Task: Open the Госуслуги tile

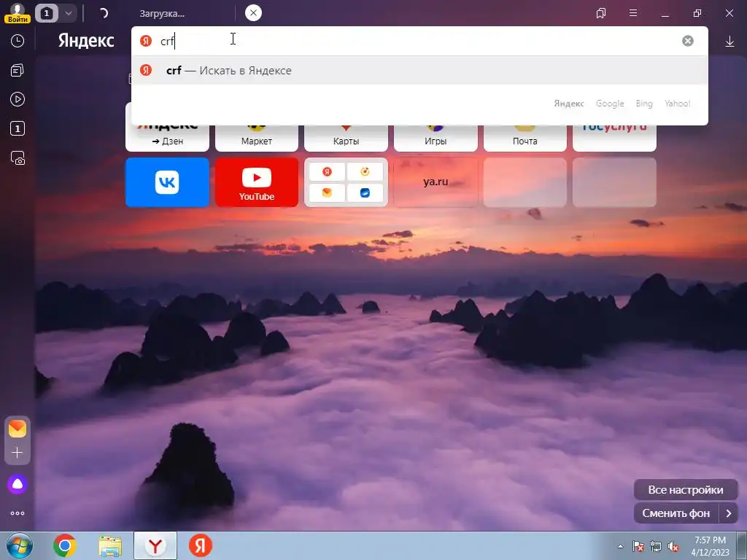Action: [x=614, y=138]
